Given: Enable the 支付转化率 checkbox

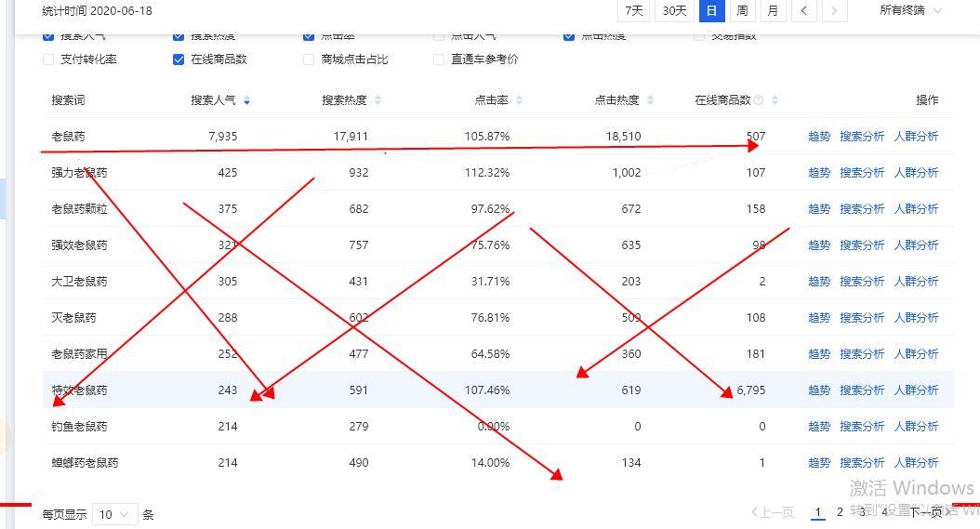Looking at the screenshot, I should pos(48,60).
